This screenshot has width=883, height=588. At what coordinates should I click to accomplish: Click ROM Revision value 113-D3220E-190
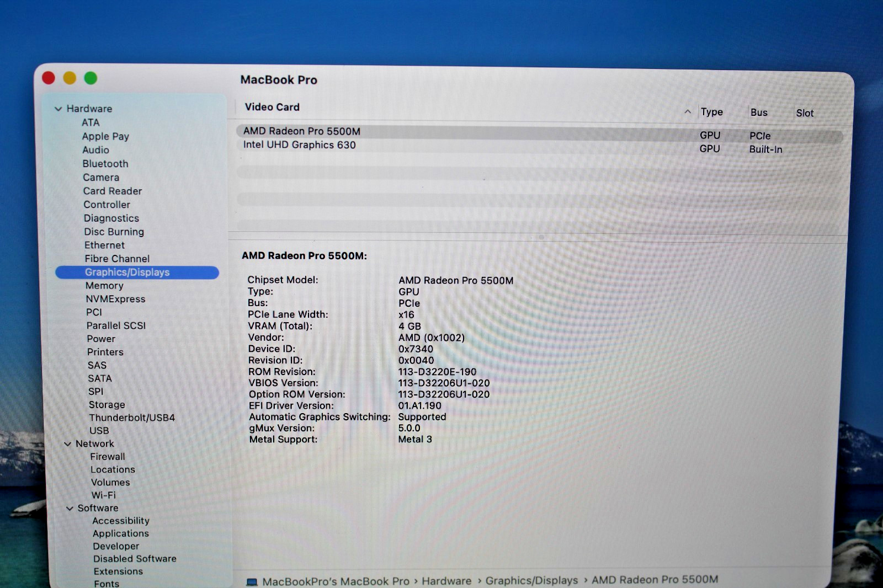[437, 372]
